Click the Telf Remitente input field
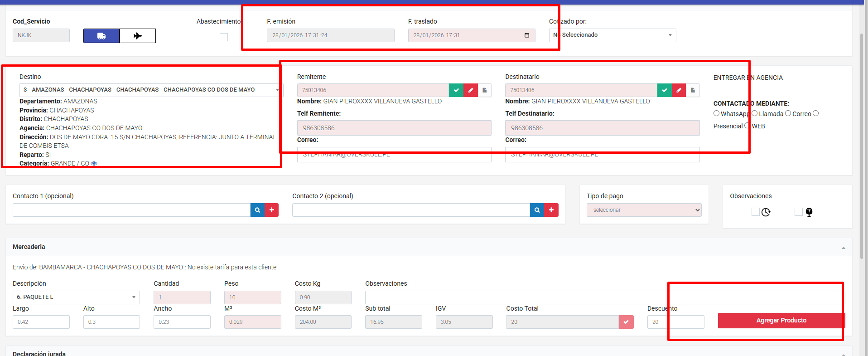The height and width of the screenshot is (356, 868). (x=394, y=128)
